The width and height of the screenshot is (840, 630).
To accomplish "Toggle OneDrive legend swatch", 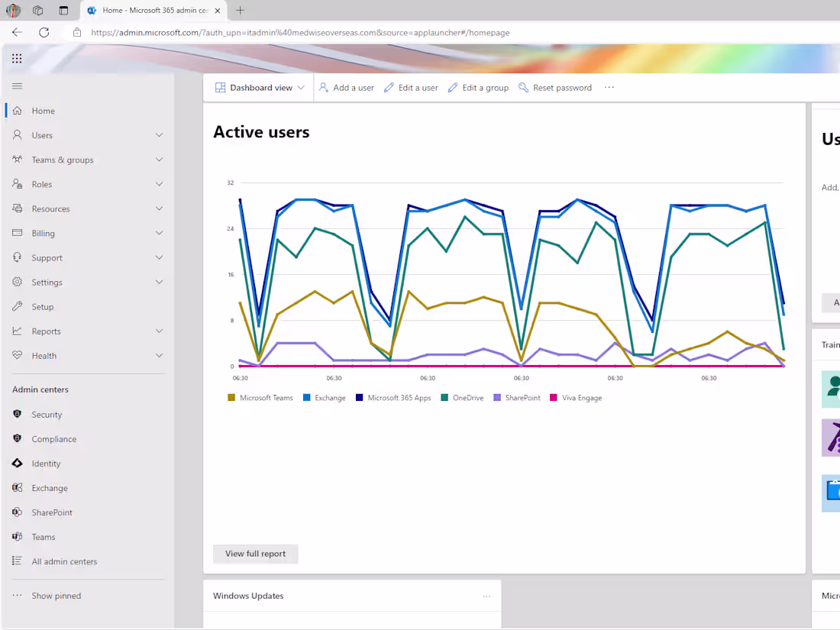I will coord(444,398).
